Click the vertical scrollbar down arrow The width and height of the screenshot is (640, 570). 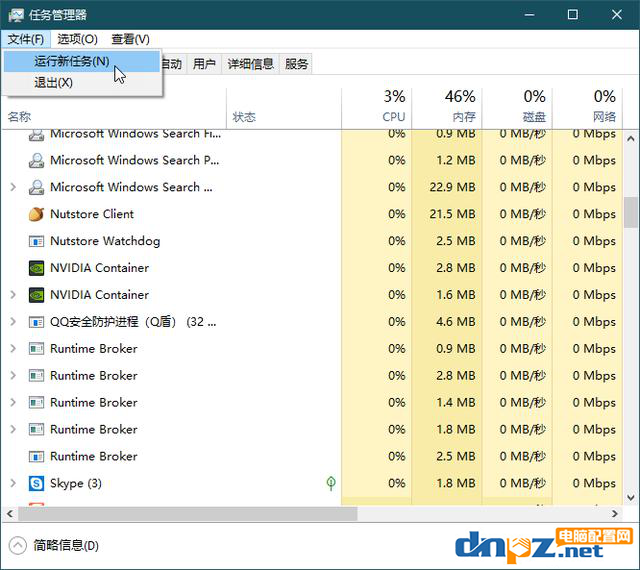click(631, 497)
